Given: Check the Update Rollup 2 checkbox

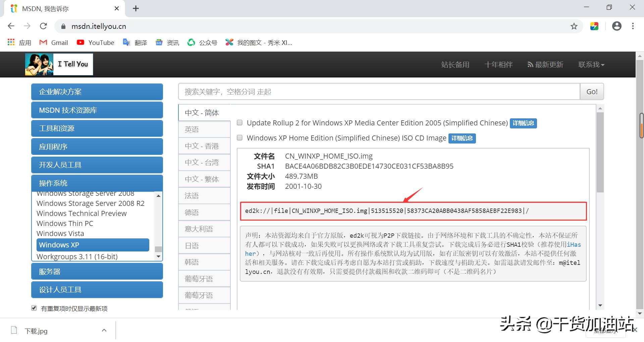Looking at the screenshot, I should pos(239,123).
